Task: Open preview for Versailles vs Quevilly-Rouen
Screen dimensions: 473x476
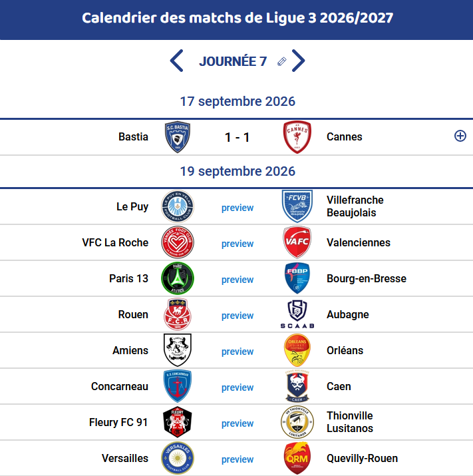Action: 237,459
